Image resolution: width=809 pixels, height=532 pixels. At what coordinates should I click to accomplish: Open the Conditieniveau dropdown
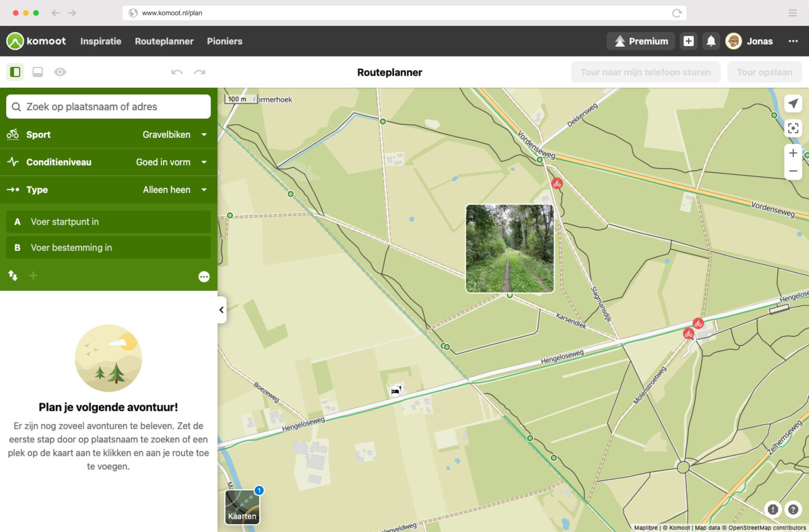[x=203, y=162]
